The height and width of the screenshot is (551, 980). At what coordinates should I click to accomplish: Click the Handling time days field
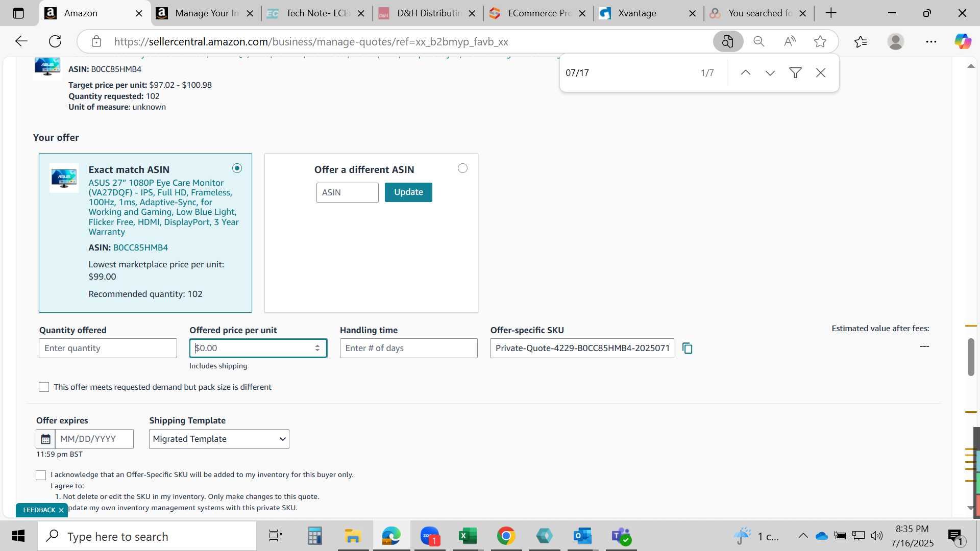(x=408, y=348)
